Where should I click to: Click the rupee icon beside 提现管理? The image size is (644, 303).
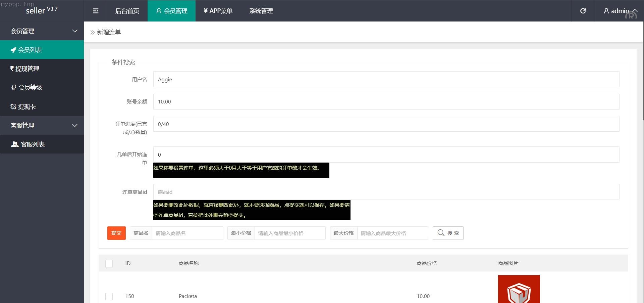12,69
